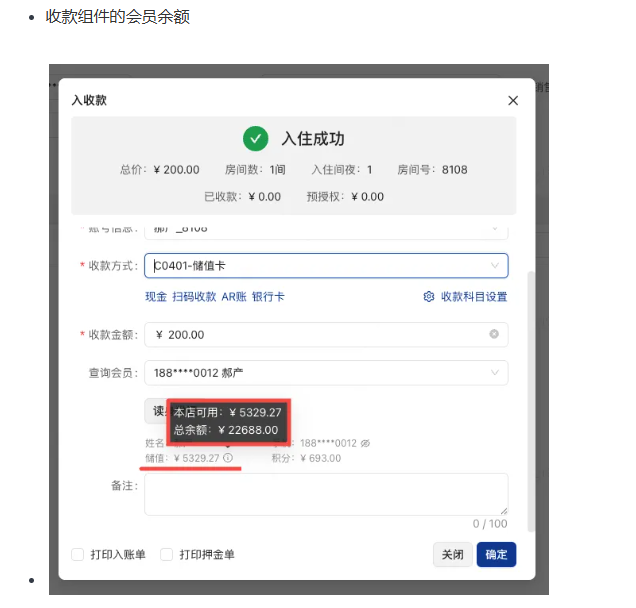The height and width of the screenshot is (608, 636).
Task: Choose the AR账 quick payment option
Action: coord(233,297)
